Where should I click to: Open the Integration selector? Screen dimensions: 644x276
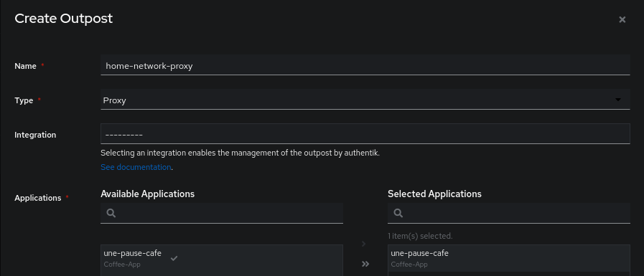[365, 133]
